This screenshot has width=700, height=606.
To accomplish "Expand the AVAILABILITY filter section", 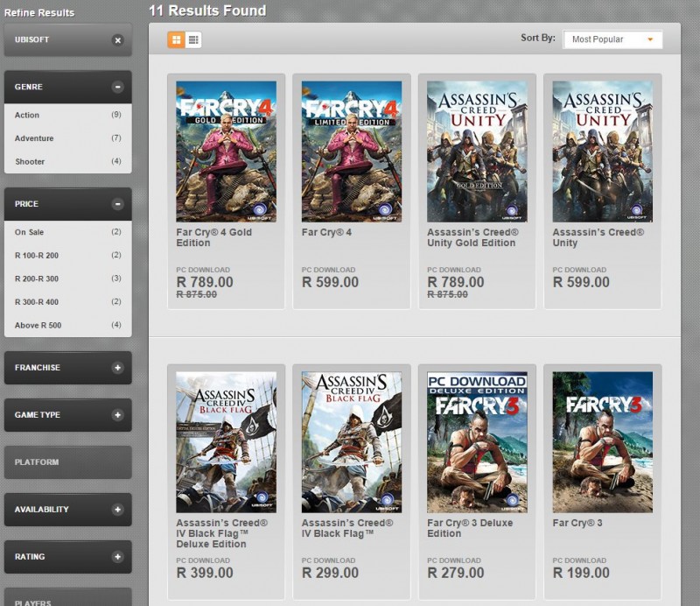I will tap(117, 510).
